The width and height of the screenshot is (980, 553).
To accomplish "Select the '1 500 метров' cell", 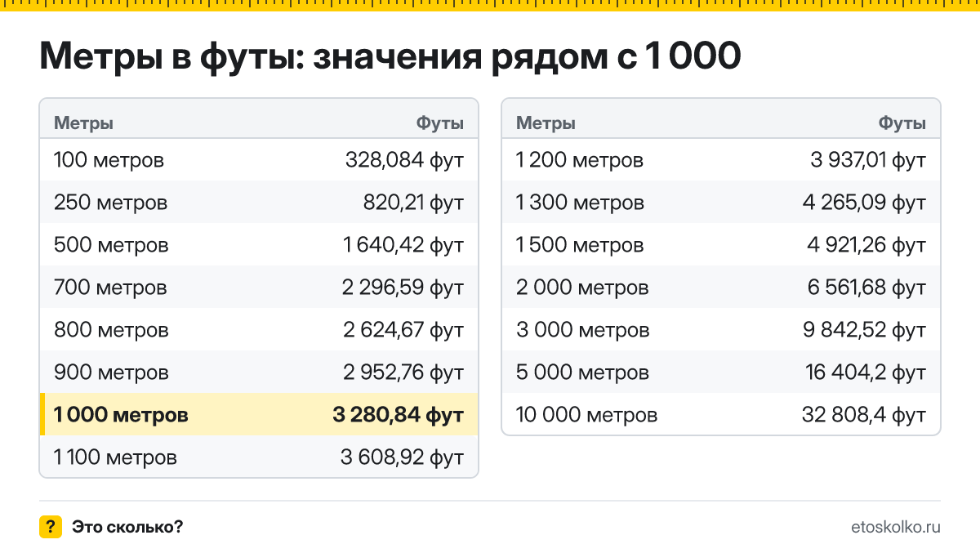I will (x=580, y=245).
